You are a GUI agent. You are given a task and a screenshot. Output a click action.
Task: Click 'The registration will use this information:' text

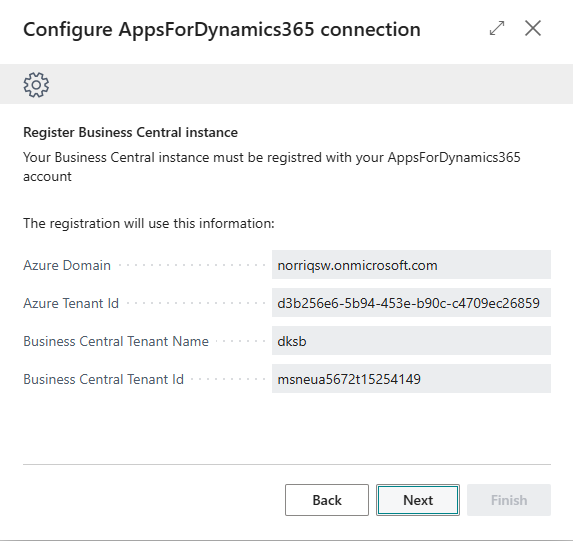(149, 223)
